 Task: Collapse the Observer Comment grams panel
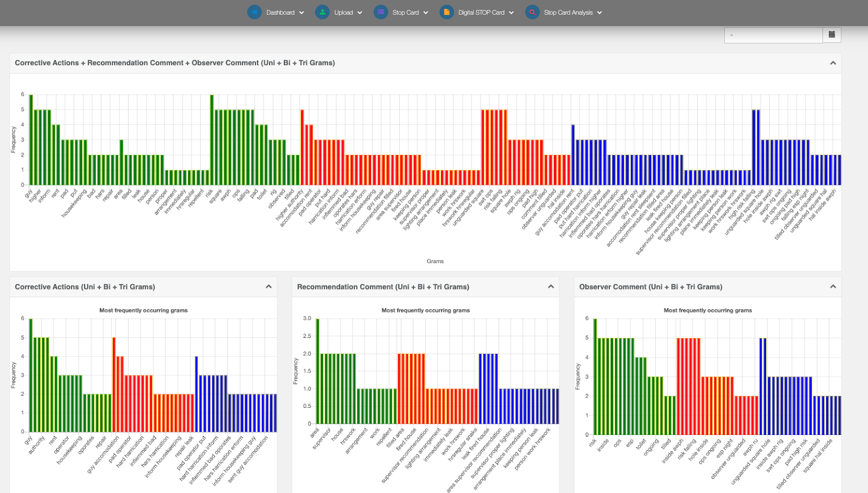833,286
